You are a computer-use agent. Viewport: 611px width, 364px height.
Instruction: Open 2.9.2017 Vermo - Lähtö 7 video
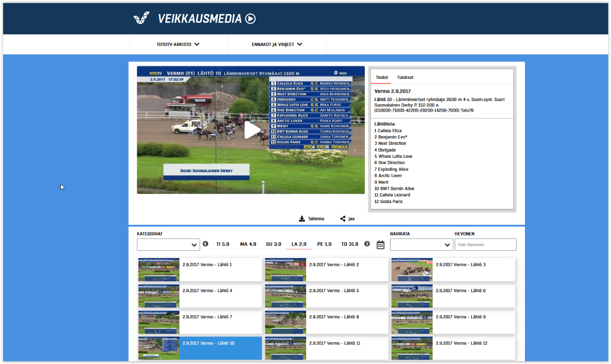(200, 322)
